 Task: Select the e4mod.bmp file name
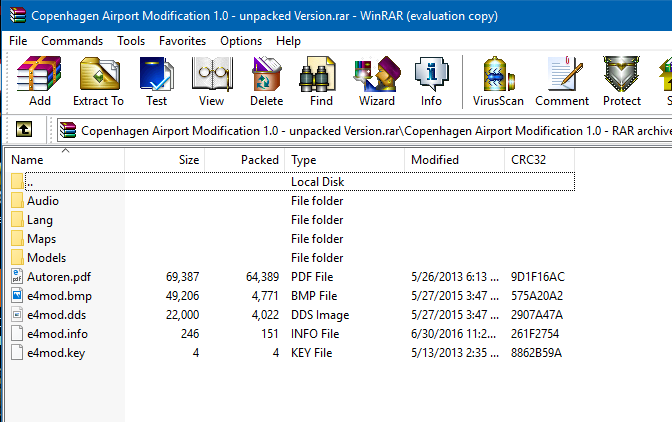(60, 296)
